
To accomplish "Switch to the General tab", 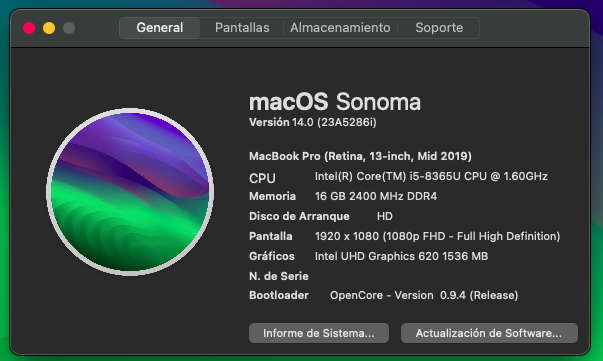I will [160, 28].
